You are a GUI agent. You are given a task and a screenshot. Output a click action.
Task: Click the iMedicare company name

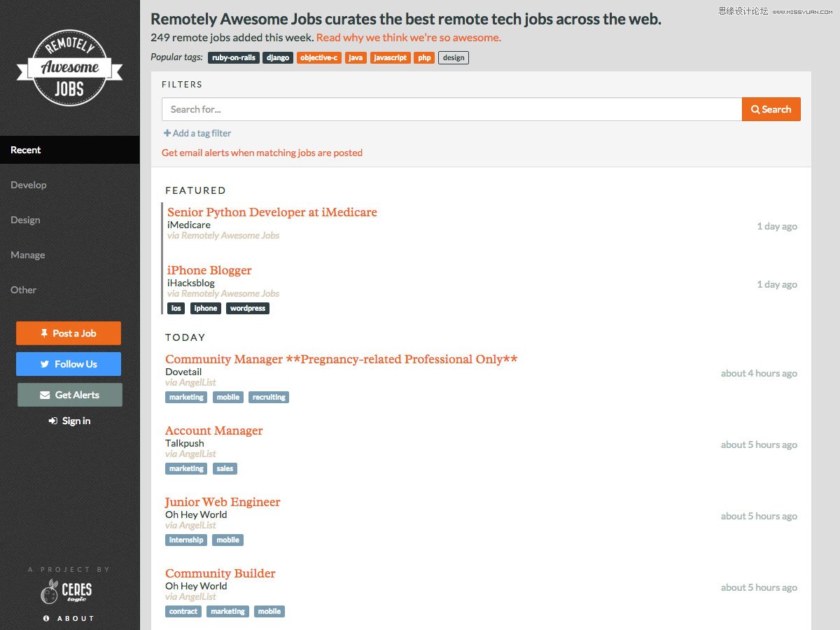(189, 225)
